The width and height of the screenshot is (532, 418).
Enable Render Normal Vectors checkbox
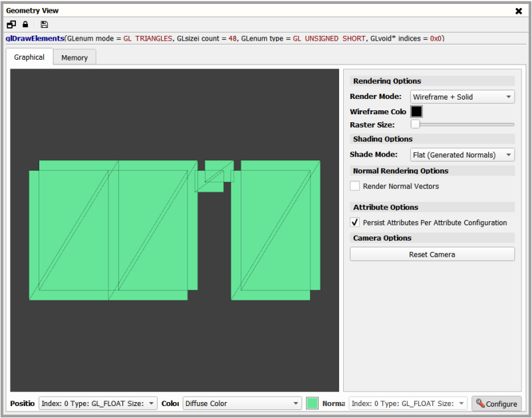355,186
